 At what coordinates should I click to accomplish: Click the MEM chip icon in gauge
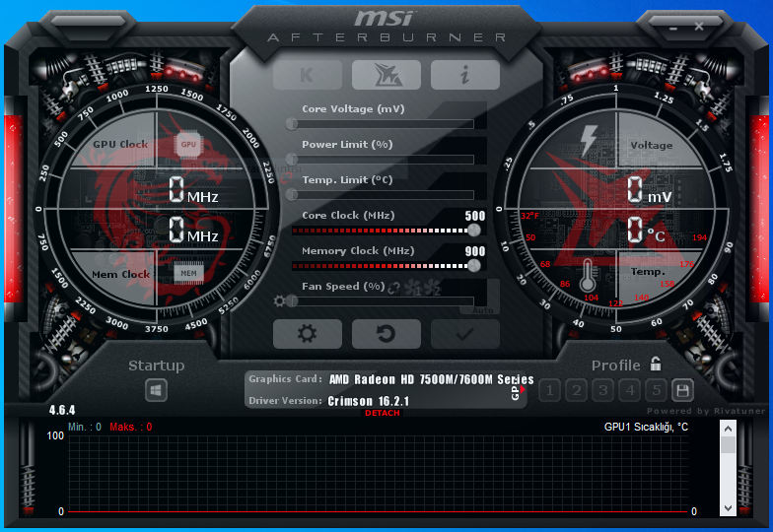[188, 274]
